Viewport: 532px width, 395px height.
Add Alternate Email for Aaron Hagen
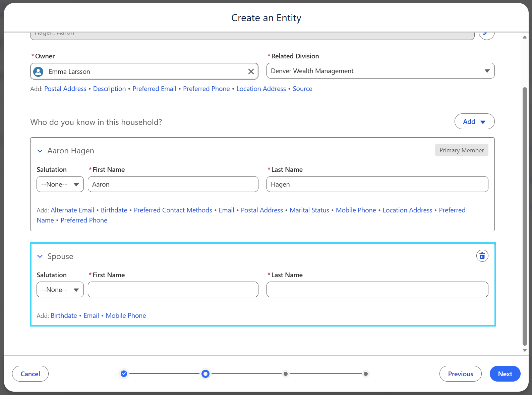coord(72,210)
